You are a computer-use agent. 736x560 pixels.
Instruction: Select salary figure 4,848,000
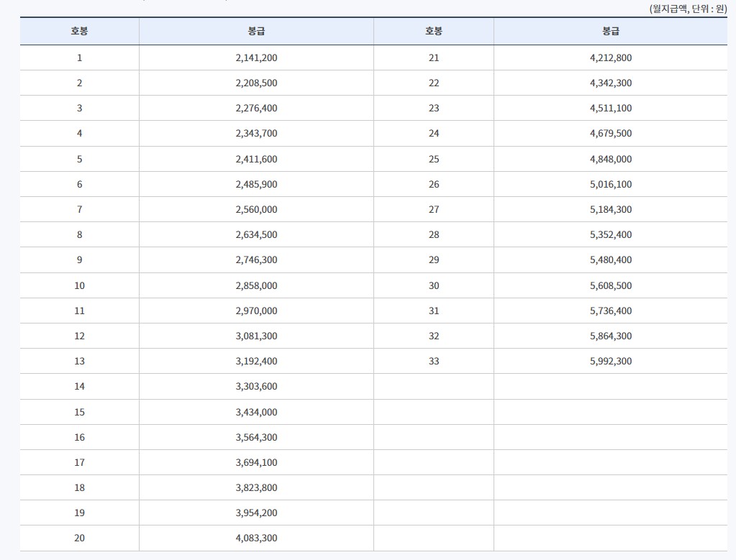pos(611,159)
